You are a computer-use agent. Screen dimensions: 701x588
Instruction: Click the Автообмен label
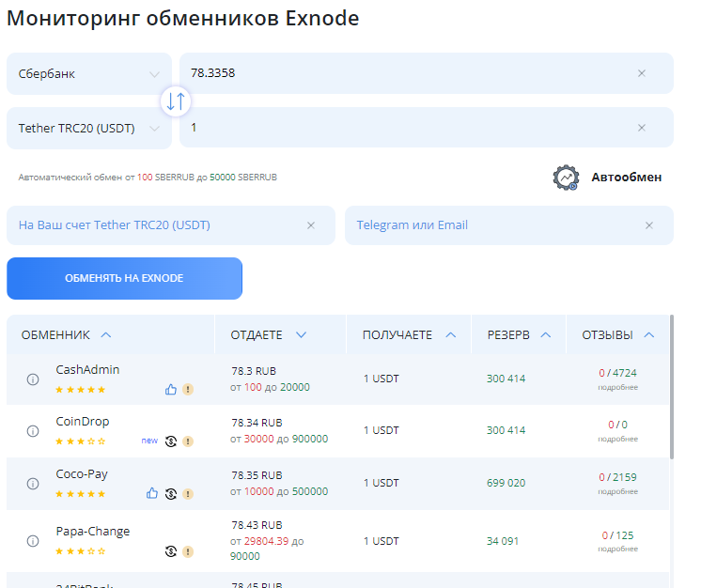click(x=627, y=178)
